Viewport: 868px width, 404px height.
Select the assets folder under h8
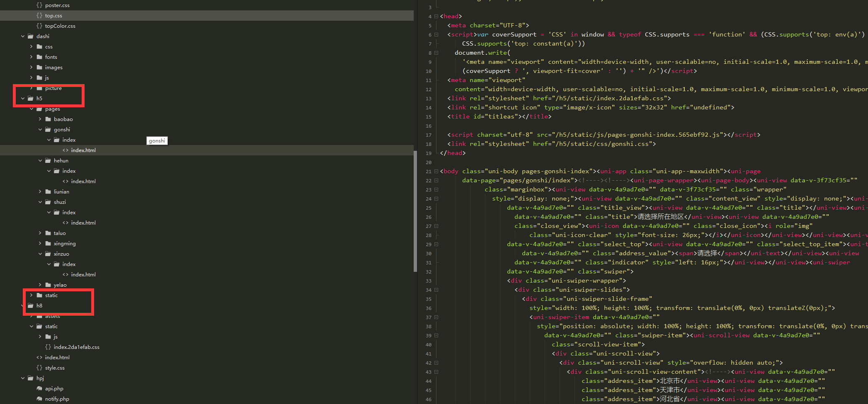click(x=52, y=317)
